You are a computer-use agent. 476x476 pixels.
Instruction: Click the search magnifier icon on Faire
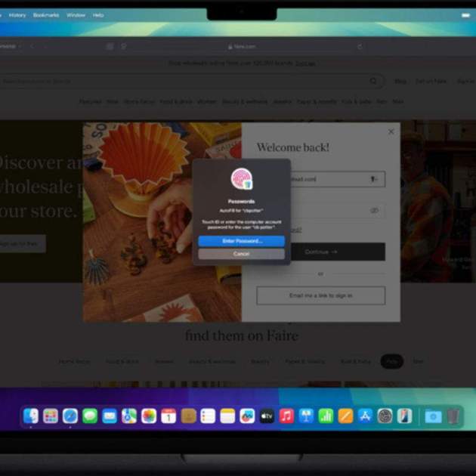point(373,81)
